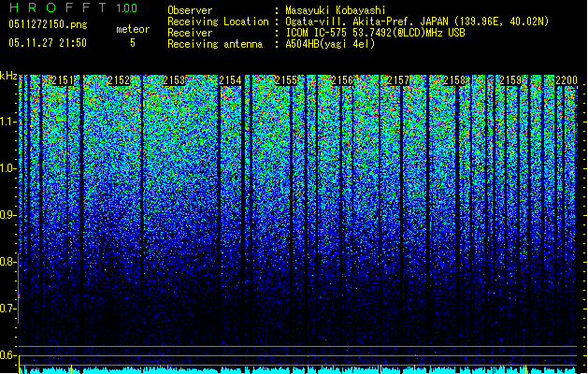Click the Receiving antenna label
Image resolution: width=588 pixels, height=374 pixels.
(x=215, y=44)
